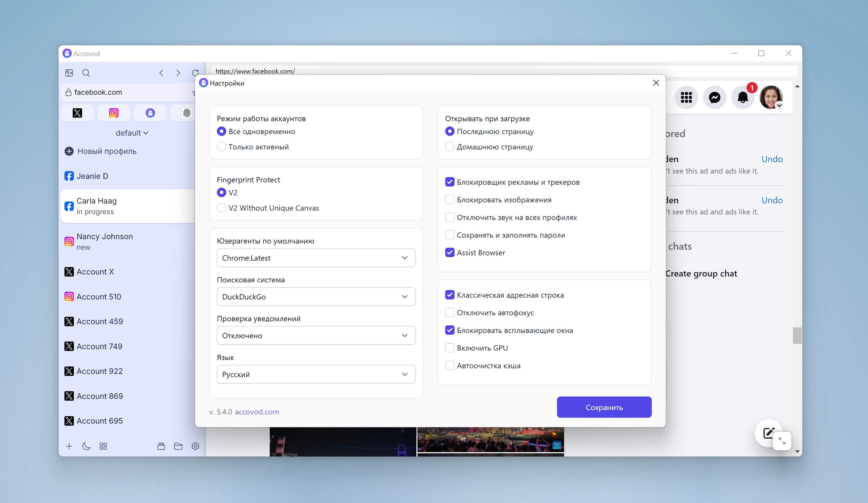Enable "Блокировать изображения" checkbox

(450, 200)
